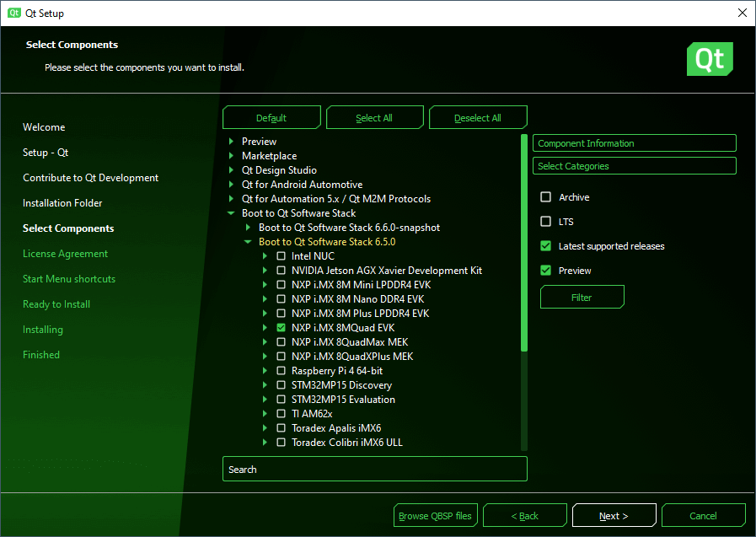The width and height of the screenshot is (756, 537).
Task: Expand the Qt Design Studio node
Action: point(231,170)
